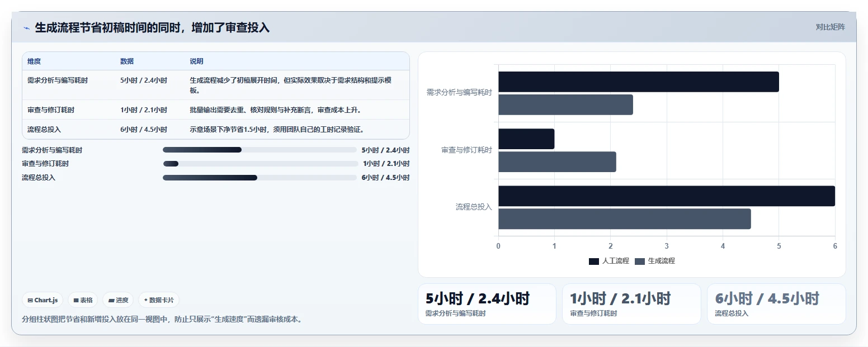The image size is (868, 347).
Task: Click the 流程总投入 caption on the data card
Action: click(732, 313)
